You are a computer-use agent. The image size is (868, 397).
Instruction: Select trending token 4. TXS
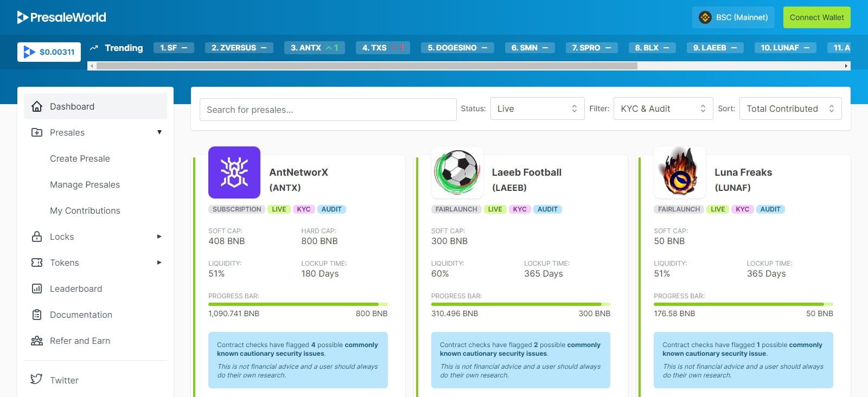(382, 48)
